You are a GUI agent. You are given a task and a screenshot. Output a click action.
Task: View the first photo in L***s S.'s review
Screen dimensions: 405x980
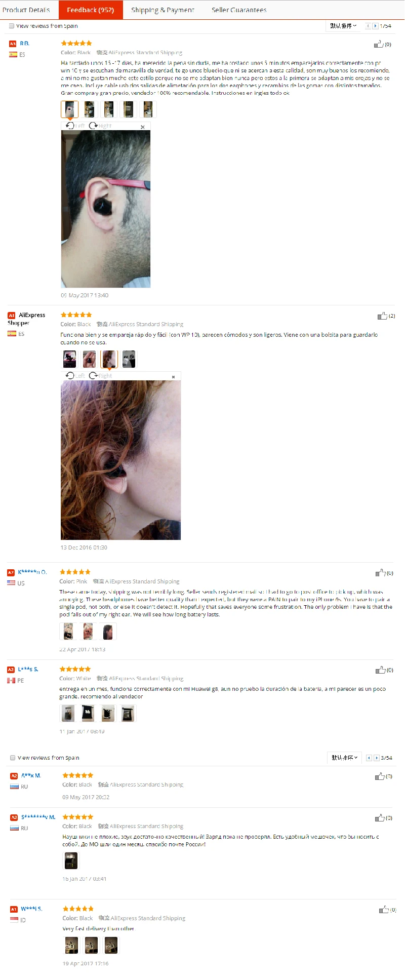pyautogui.click(x=68, y=714)
